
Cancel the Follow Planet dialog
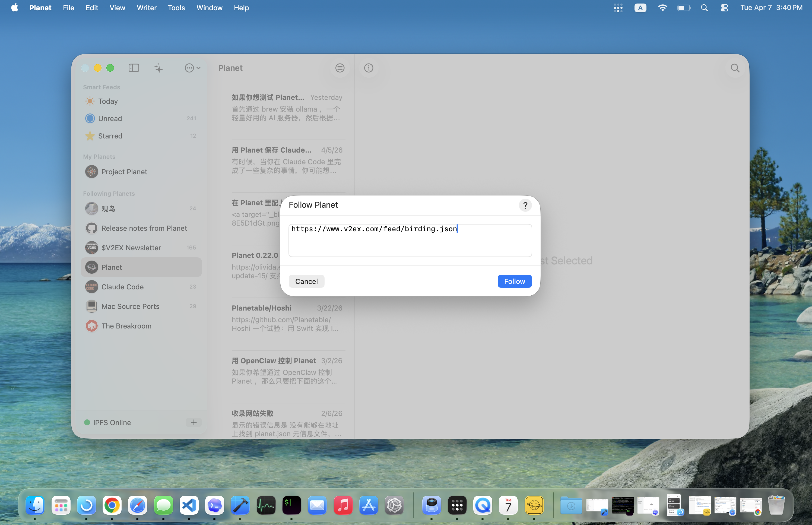click(306, 281)
